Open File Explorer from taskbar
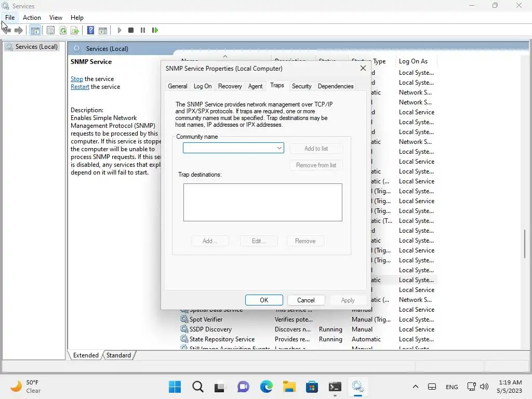The image size is (532, 399). pyautogui.click(x=289, y=387)
